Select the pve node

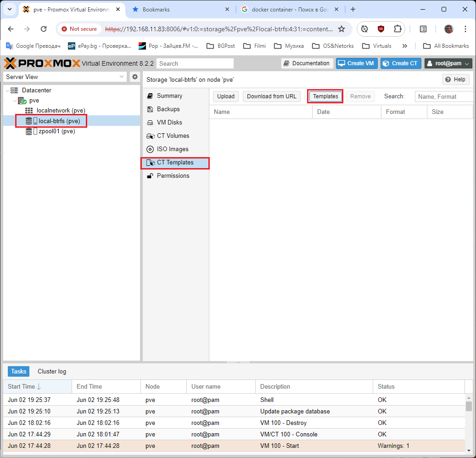click(34, 101)
